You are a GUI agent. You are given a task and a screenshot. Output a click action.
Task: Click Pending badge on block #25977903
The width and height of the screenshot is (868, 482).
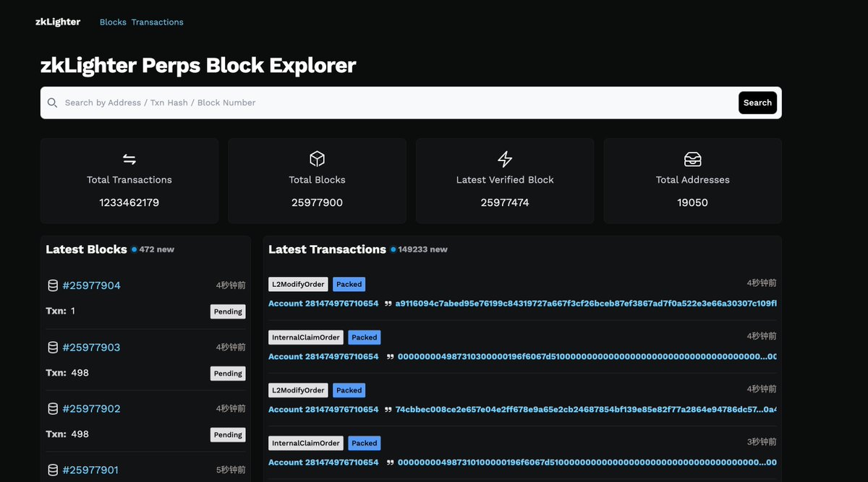click(x=228, y=374)
